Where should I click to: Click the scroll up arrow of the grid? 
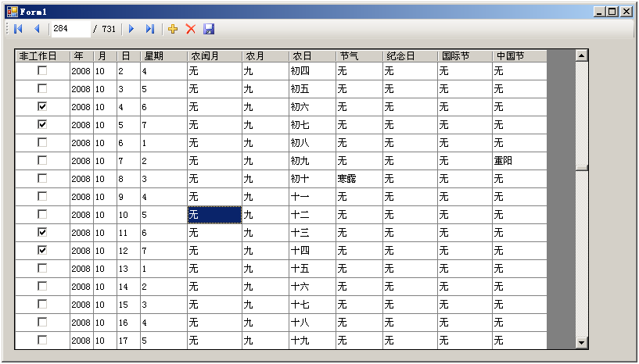click(582, 55)
